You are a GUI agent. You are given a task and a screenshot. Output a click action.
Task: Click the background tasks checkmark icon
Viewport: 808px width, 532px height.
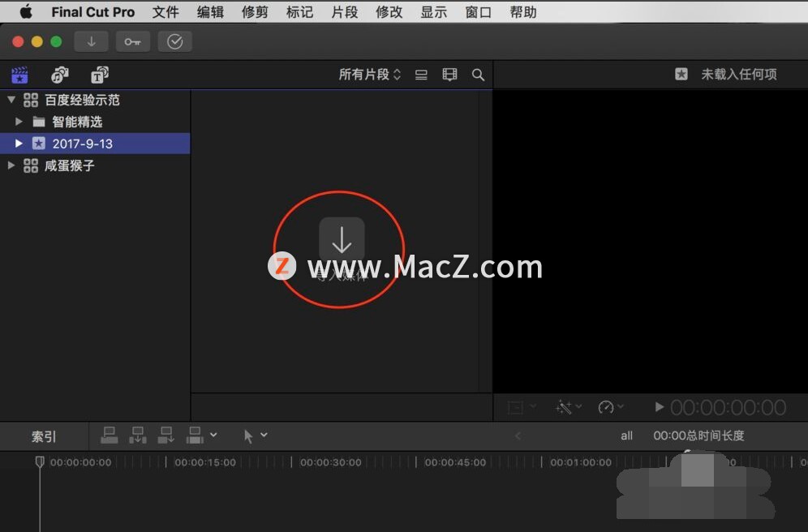[174, 41]
